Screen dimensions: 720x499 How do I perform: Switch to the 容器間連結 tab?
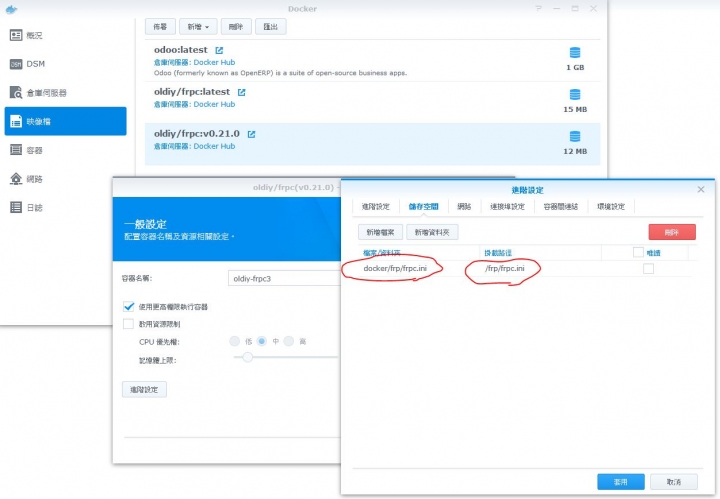click(x=561, y=207)
